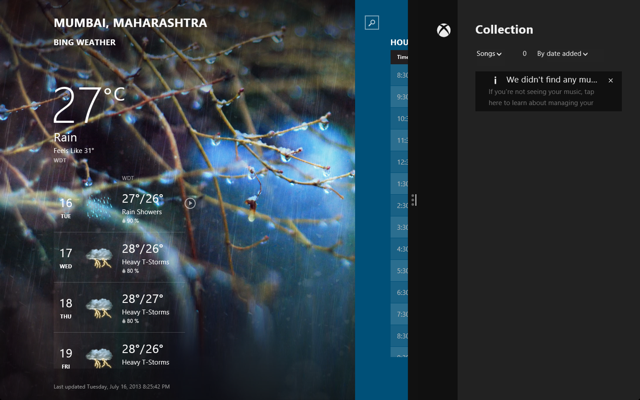Click the Collection heading
The height and width of the screenshot is (400, 640).
tap(504, 29)
